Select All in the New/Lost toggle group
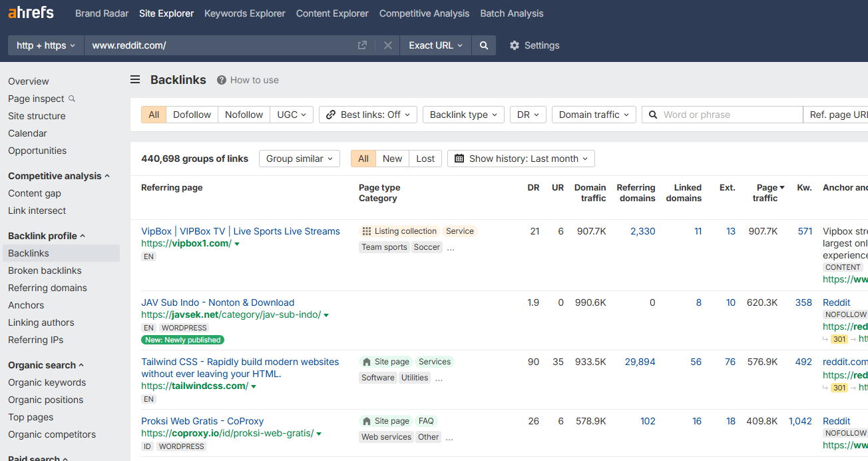 click(x=363, y=159)
